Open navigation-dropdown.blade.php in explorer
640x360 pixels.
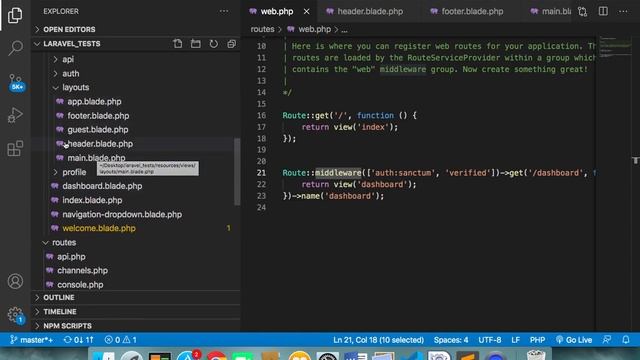[135, 214]
